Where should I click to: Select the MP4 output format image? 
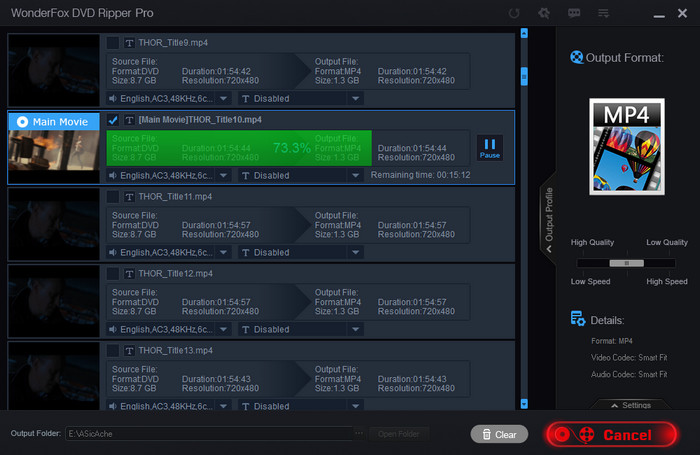[x=627, y=146]
